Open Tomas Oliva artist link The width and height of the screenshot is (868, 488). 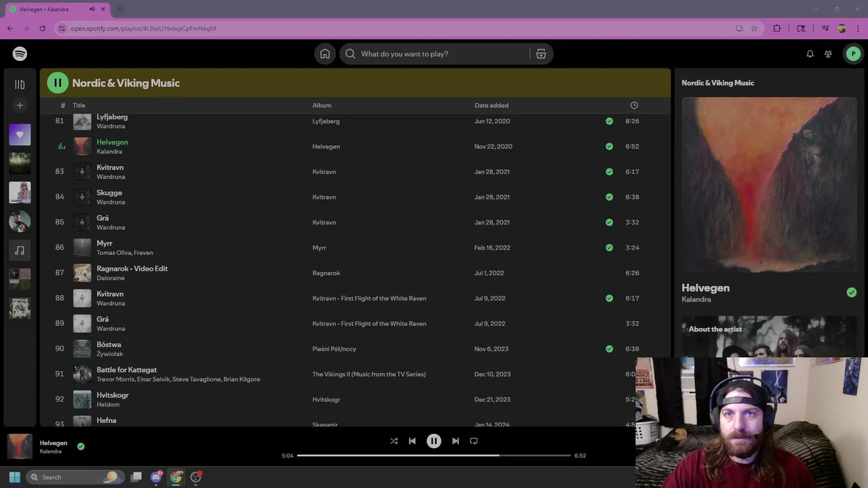click(113, 253)
